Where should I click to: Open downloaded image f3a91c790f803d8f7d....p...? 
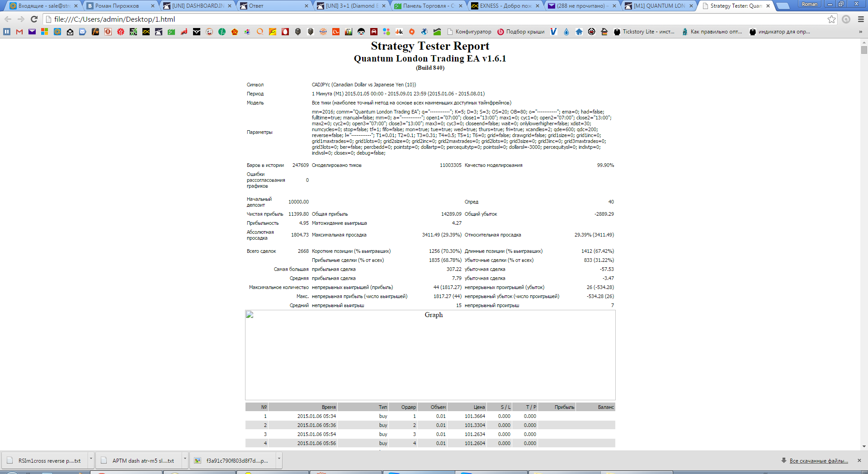click(x=233, y=460)
